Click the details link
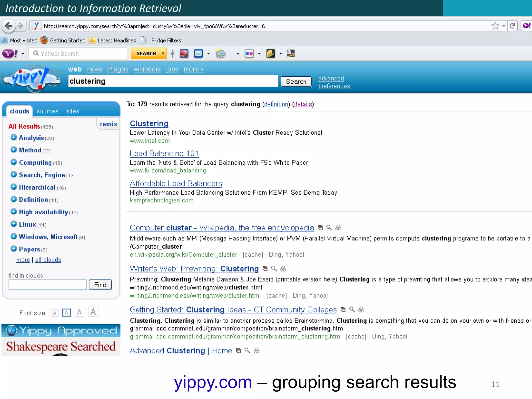The image size is (532, 399). pyautogui.click(x=303, y=104)
